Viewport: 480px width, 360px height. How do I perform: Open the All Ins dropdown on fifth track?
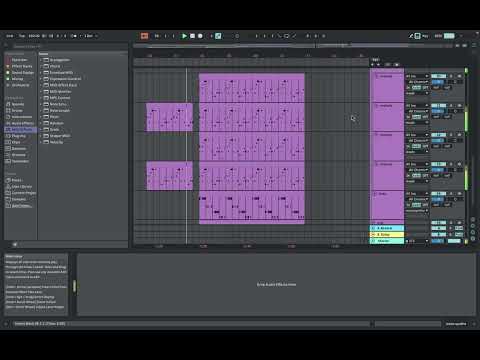click(417, 194)
